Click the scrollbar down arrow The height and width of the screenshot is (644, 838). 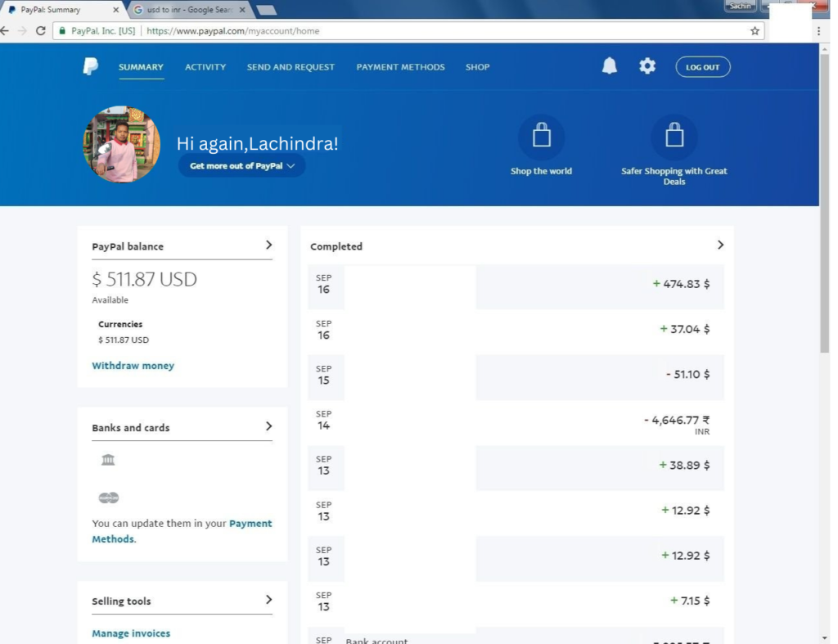pyautogui.click(x=825, y=638)
